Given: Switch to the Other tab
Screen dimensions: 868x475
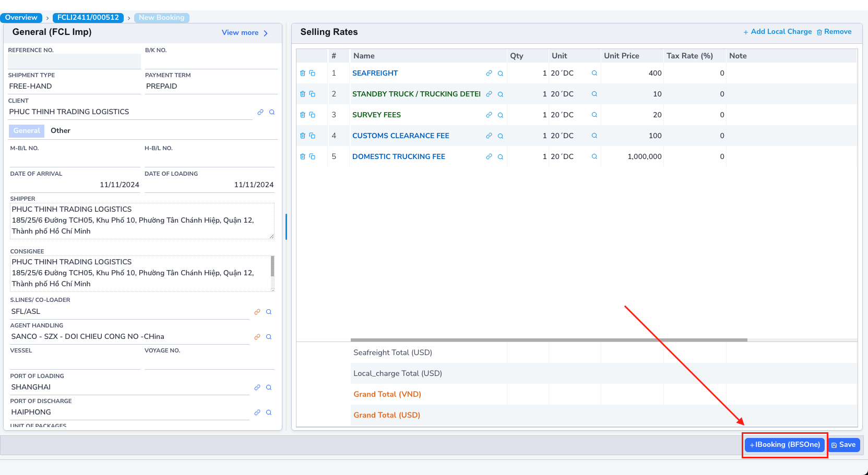Looking at the screenshot, I should [x=61, y=131].
